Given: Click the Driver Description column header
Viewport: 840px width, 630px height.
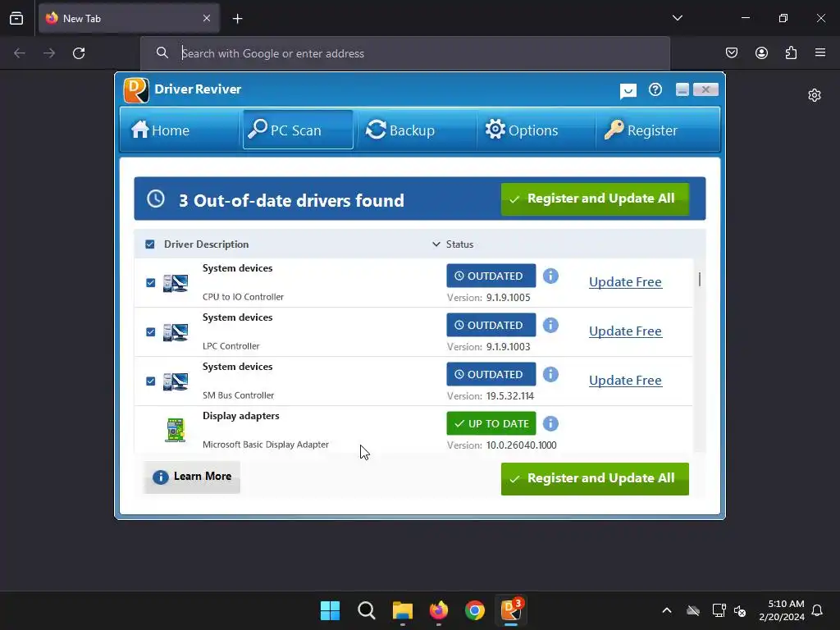Looking at the screenshot, I should point(206,244).
